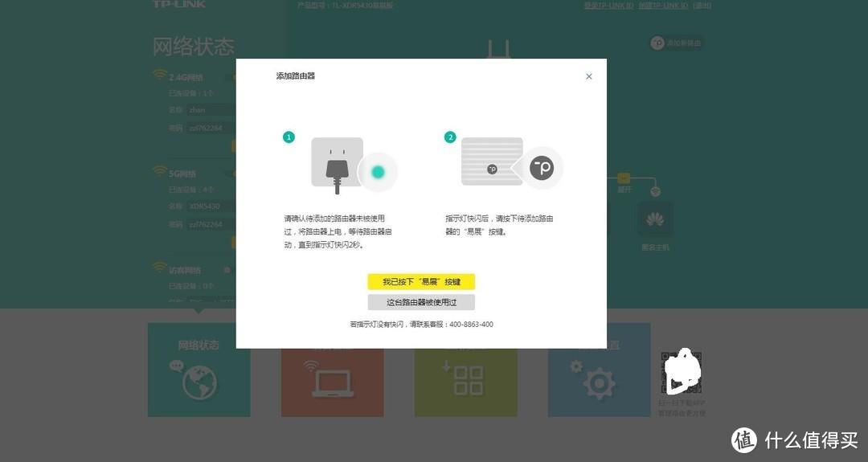Screen dimensions: 868x462
Task: Click the small Wi-Fi node above the Huawei device
Action: [656, 192]
